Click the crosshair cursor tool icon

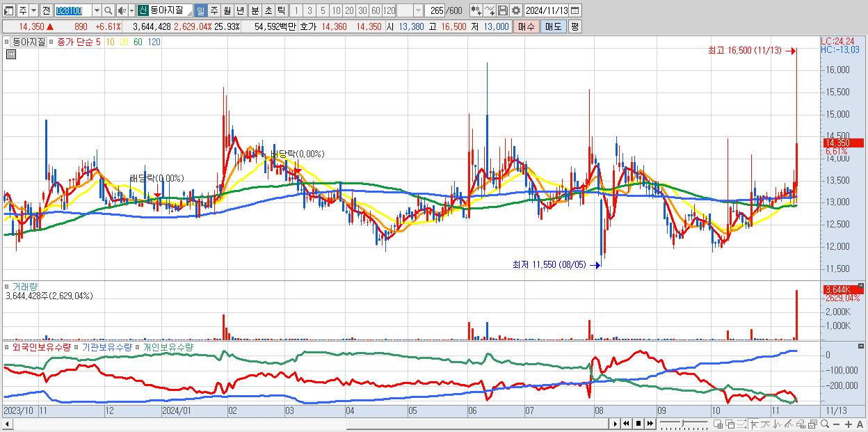754,424
